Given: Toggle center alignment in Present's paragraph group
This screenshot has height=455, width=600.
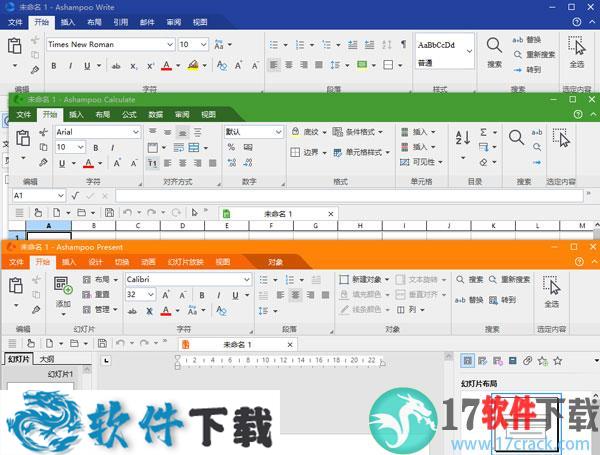Looking at the screenshot, I should [295, 295].
